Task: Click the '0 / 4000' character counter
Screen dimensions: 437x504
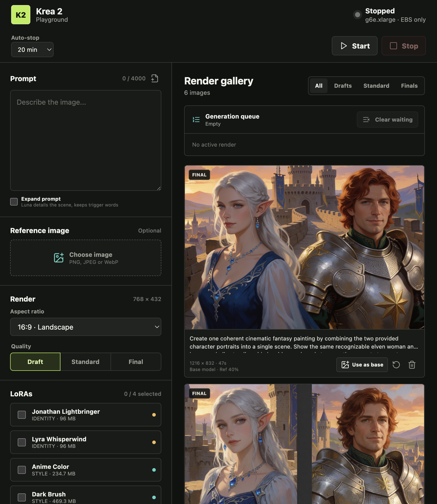Action: pos(134,79)
